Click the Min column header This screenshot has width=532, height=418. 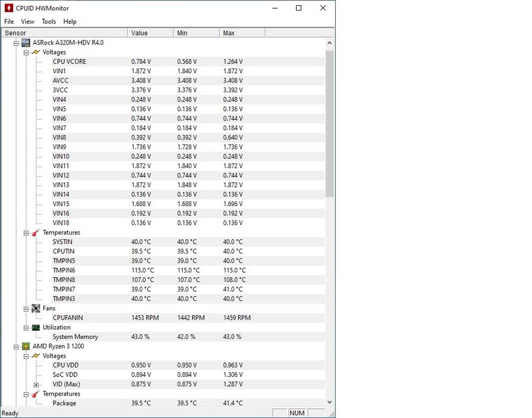point(196,33)
